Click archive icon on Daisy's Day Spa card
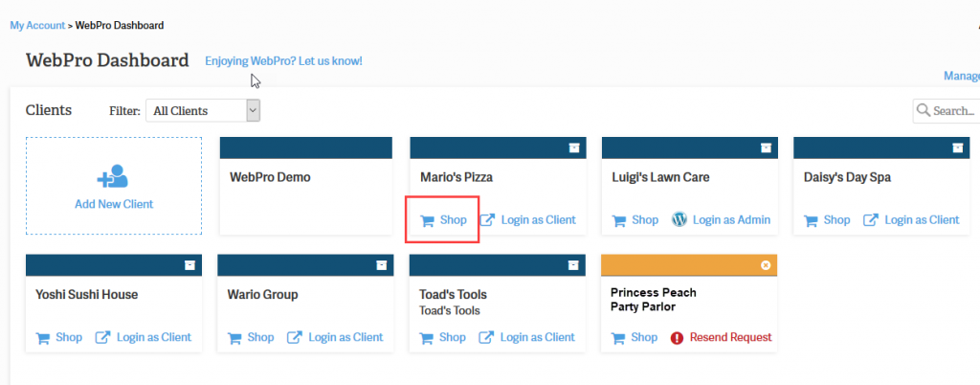980x385 pixels. pos(957,147)
